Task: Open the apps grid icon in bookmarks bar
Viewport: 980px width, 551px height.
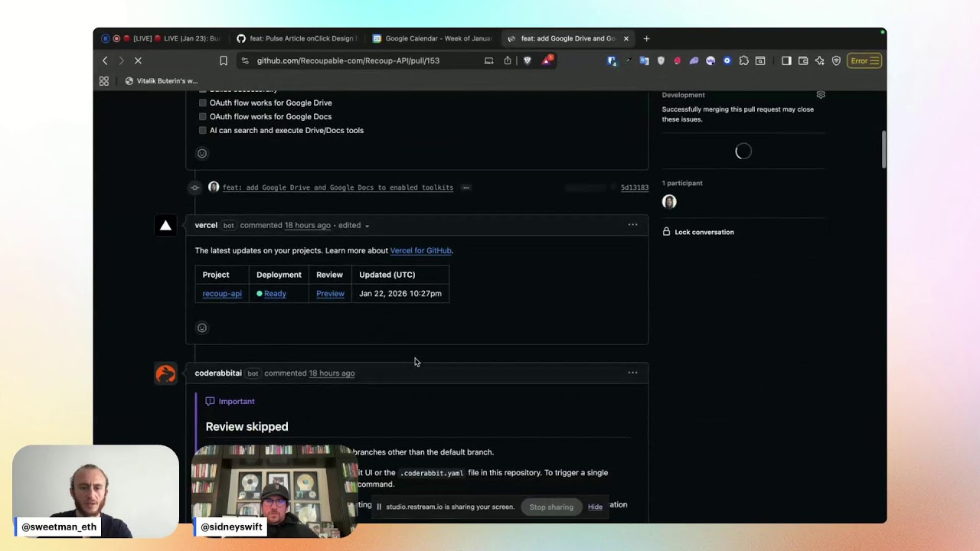Action: point(104,80)
